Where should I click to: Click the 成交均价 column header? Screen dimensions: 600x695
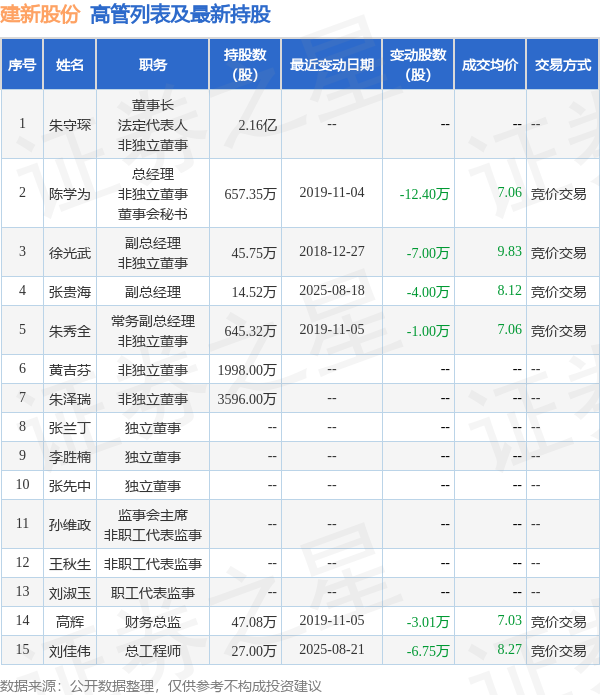[490, 65]
